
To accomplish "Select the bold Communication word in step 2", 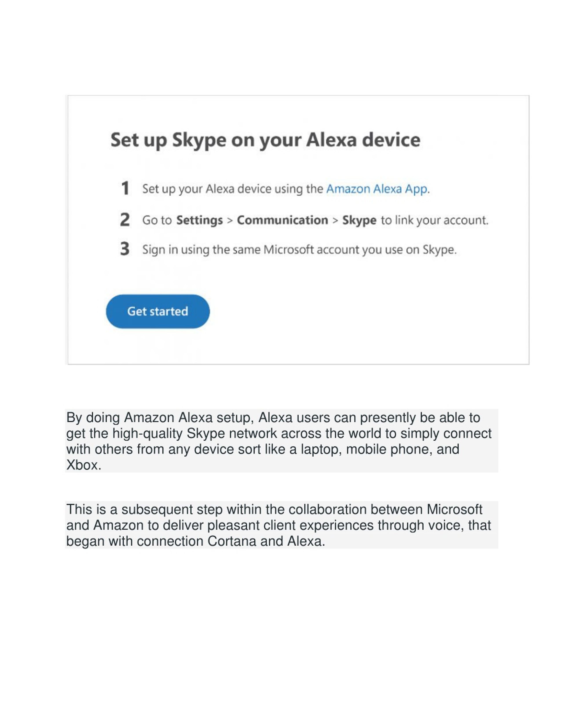I will tap(283, 220).
